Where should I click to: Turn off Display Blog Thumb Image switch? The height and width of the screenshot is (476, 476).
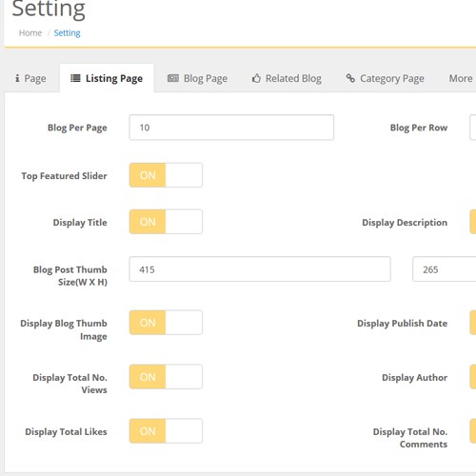(x=166, y=323)
